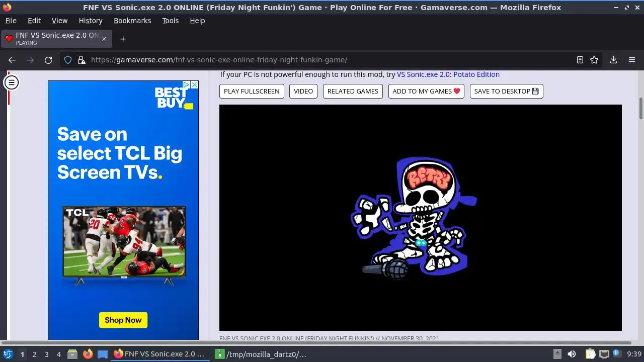Click Shop Now on Best Buy ad
This screenshot has width=644, height=362.
[123, 320]
